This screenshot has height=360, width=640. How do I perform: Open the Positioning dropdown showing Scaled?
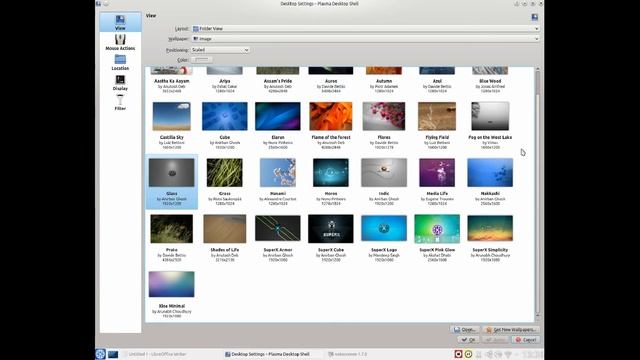click(x=220, y=50)
